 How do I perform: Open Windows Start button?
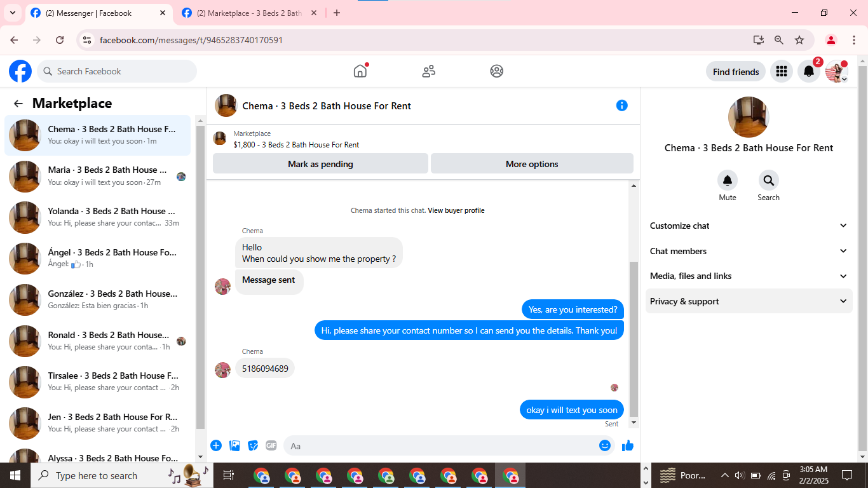click(15, 475)
